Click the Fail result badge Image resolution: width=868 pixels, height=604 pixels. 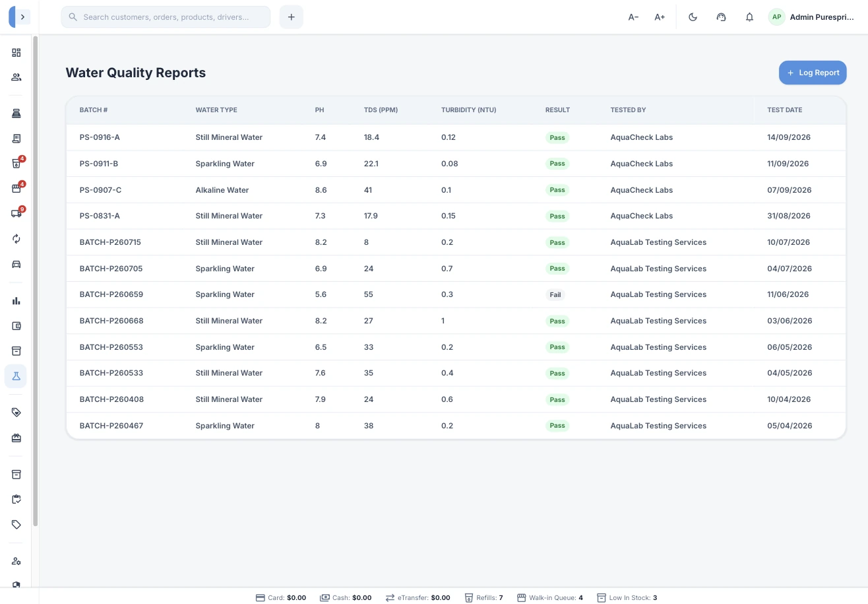[x=555, y=295]
